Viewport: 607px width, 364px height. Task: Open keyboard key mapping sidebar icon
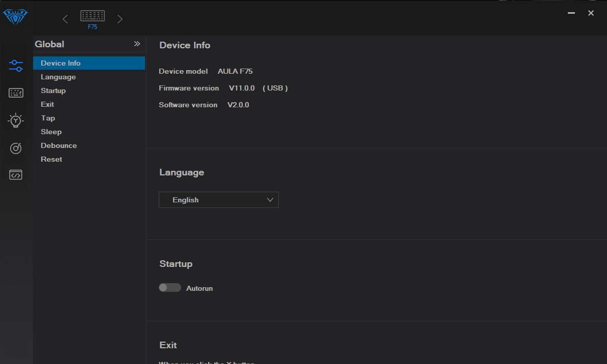click(16, 93)
